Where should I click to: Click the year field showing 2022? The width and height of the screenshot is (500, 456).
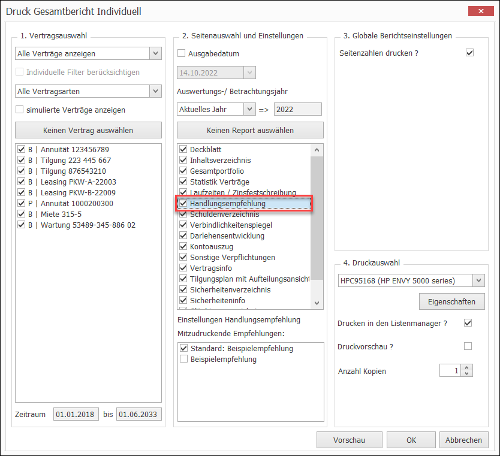[298, 109]
